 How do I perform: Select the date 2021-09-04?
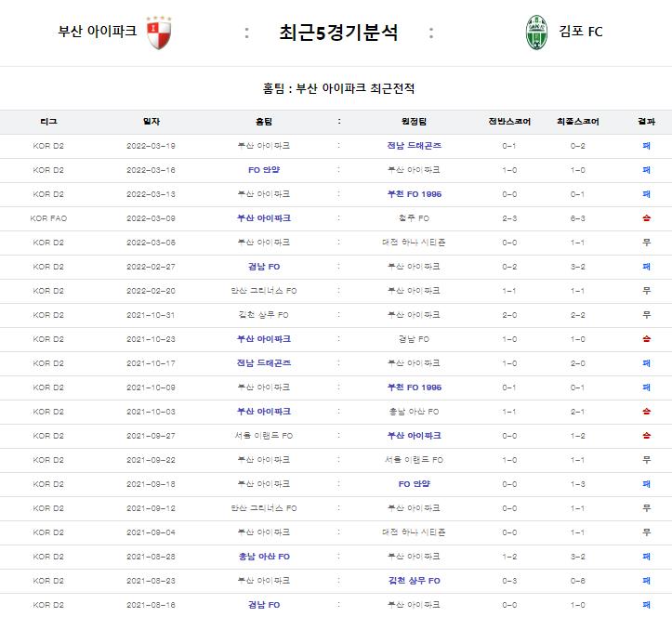151,532
